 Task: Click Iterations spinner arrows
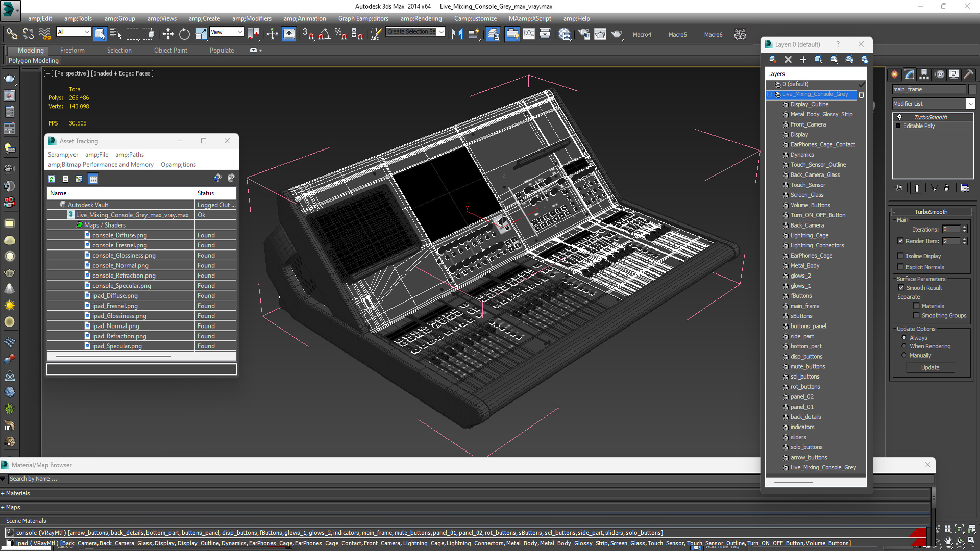(964, 229)
